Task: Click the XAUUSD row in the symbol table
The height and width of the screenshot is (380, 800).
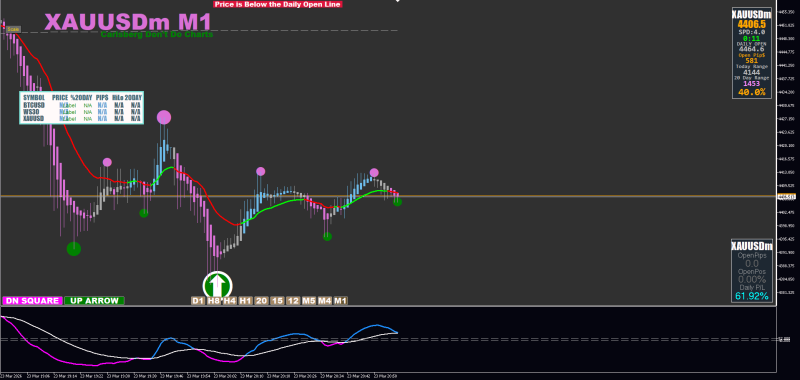Action: click(x=82, y=118)
